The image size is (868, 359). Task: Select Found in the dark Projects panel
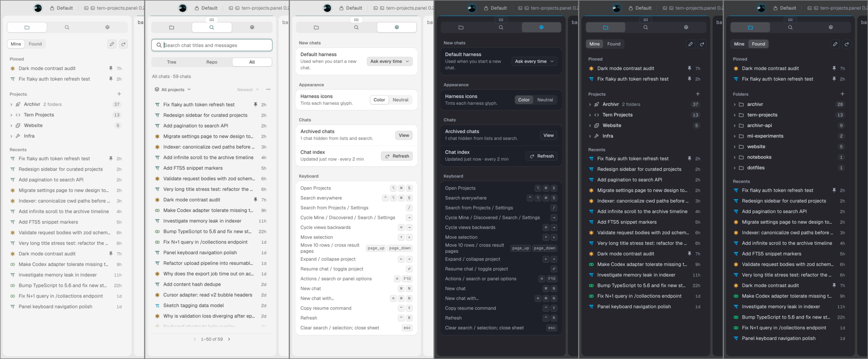[614, 44]
